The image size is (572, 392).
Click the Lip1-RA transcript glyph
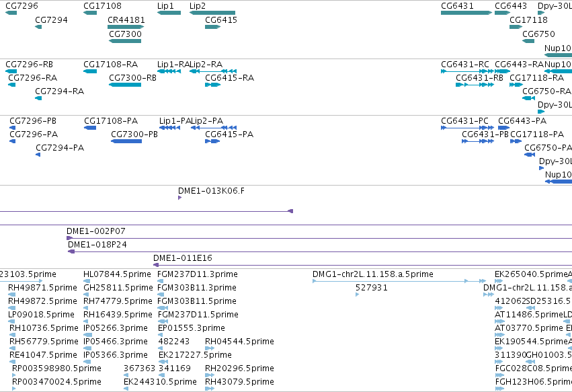coord(169,71)
